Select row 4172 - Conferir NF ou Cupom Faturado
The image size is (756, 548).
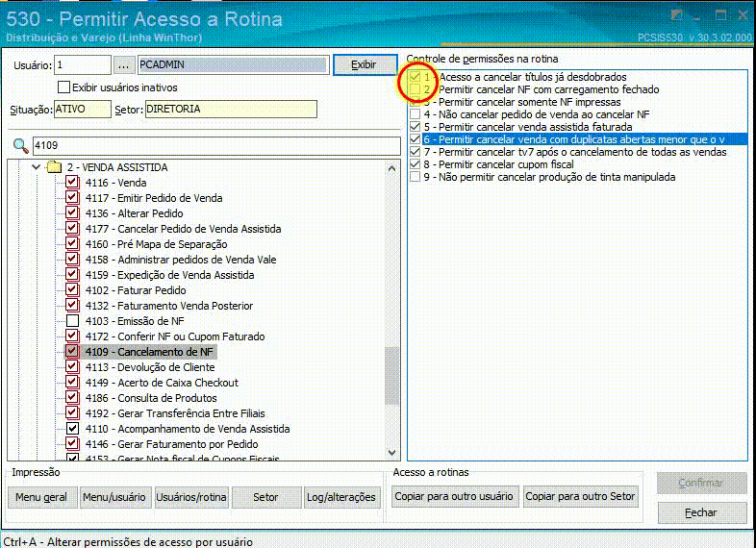click(175, 336)
